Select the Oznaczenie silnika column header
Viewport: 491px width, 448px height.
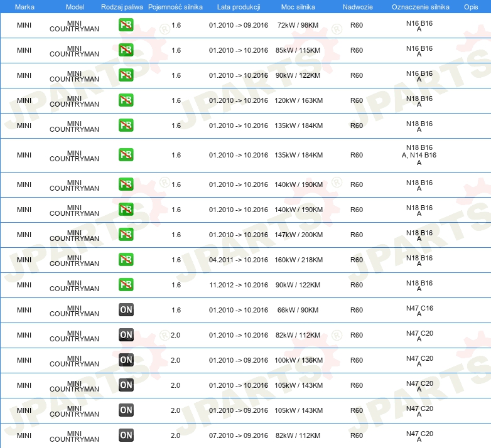(420, 7)
